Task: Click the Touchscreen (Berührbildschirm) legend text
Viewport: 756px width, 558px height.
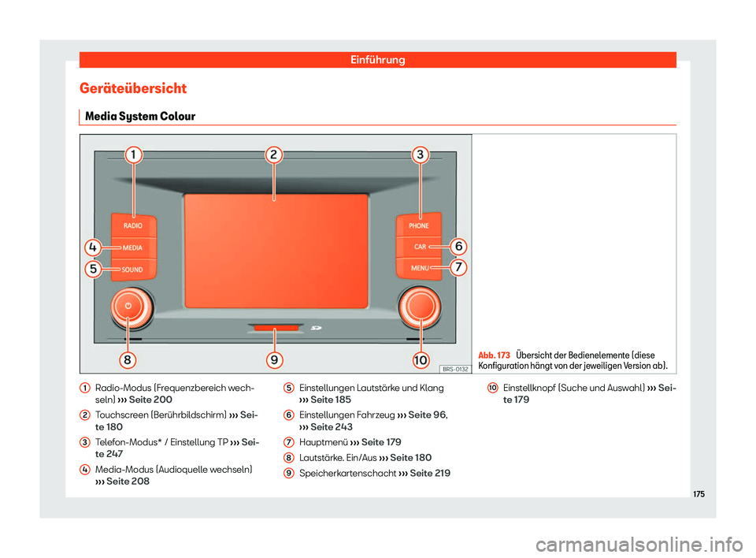Action: pos(161,415)
